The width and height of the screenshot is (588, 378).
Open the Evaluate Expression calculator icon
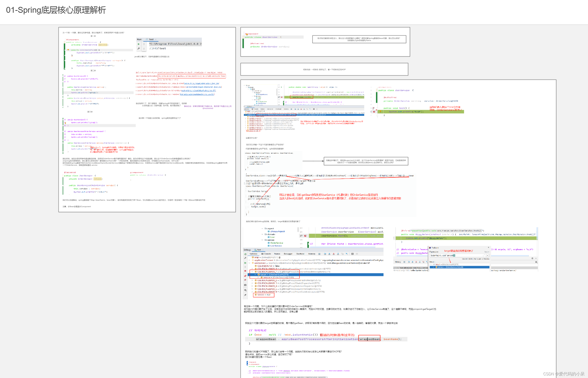(x=352, y=254)
